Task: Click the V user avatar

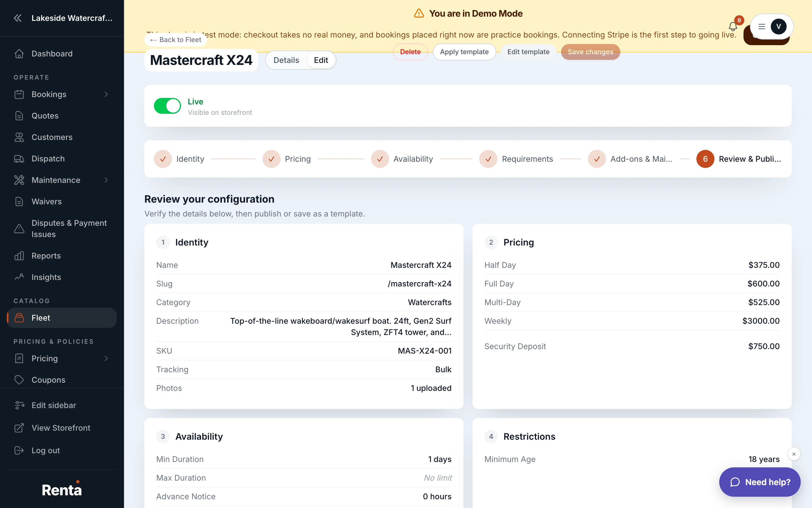Action: 778,27
